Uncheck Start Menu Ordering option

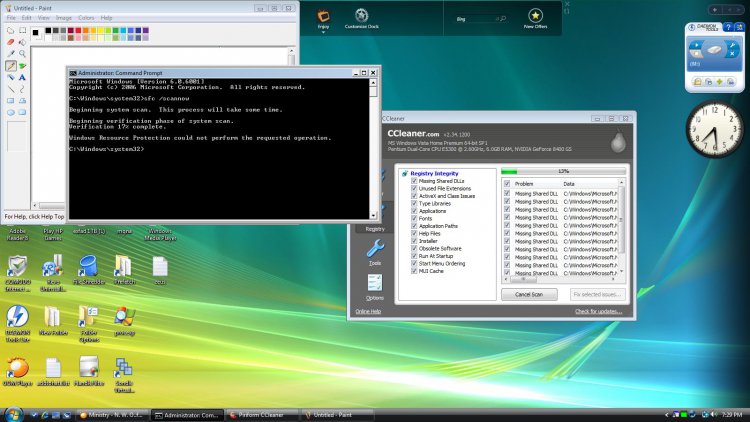click(x=414, y=264)
